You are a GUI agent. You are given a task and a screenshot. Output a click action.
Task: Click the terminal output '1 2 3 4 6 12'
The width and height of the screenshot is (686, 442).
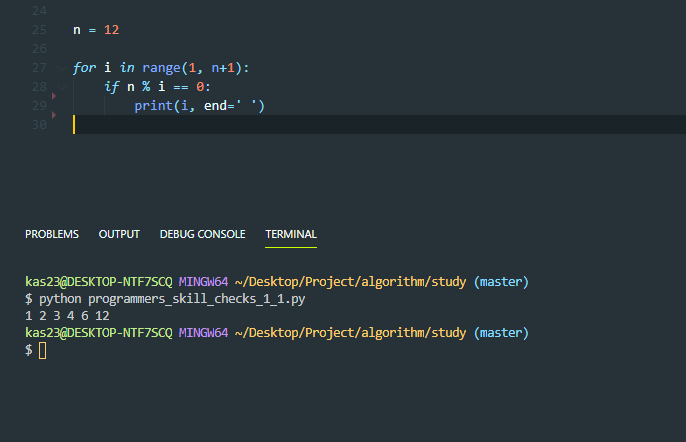(67, 316)
